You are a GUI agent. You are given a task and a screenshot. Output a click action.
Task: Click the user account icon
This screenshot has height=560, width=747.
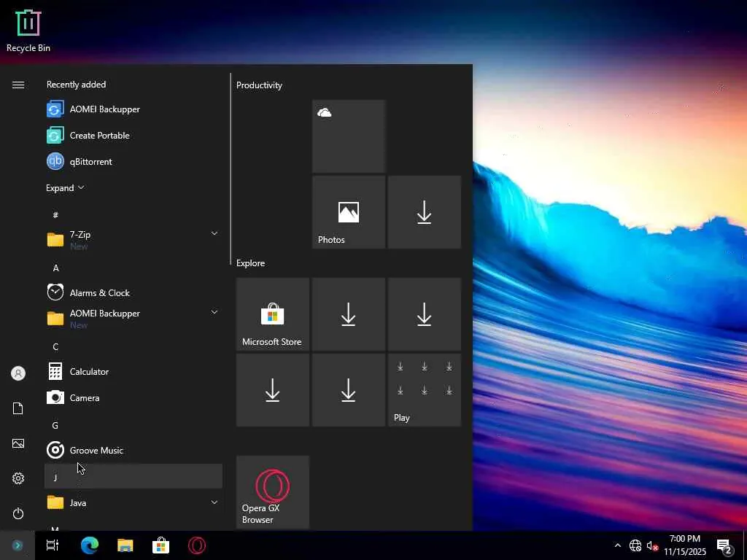(18, 373)
